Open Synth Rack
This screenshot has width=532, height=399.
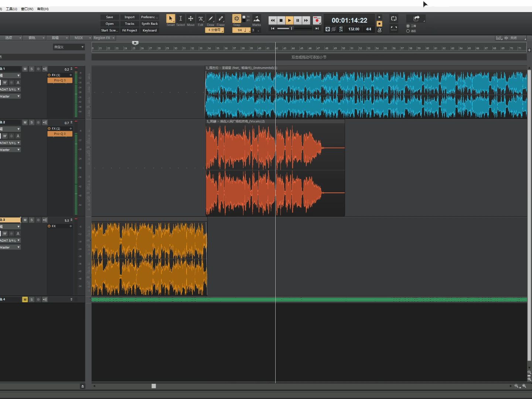point(150,24)
